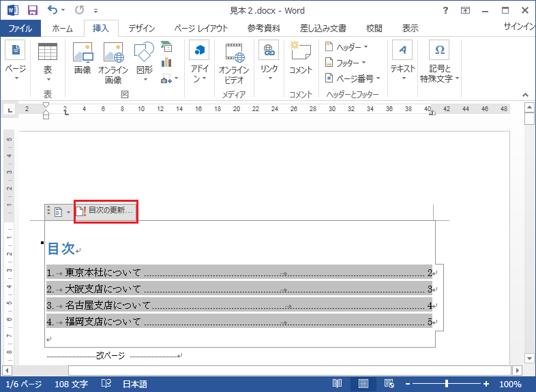Switch to read mode view in status bar
Screen dimensions: 536x392
pos(337,384)
